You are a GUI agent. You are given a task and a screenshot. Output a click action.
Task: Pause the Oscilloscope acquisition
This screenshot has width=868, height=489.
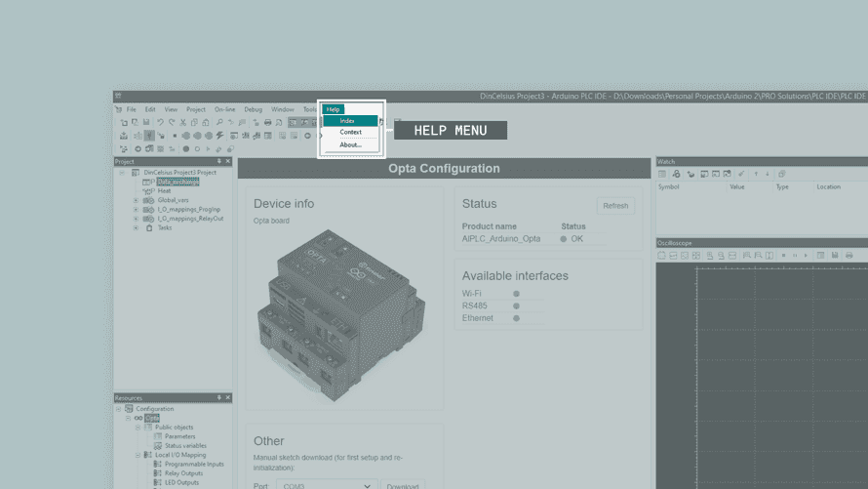pyautogui.click(x=795, y=256)
